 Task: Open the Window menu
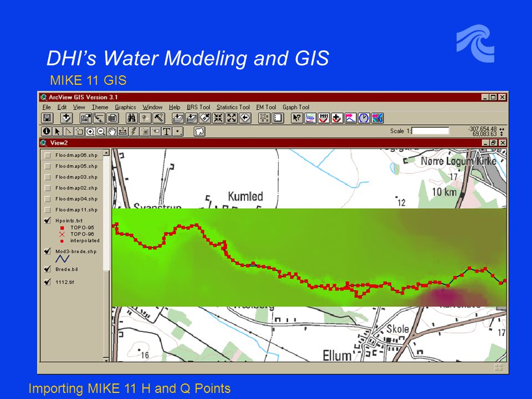tap(152, 107)
